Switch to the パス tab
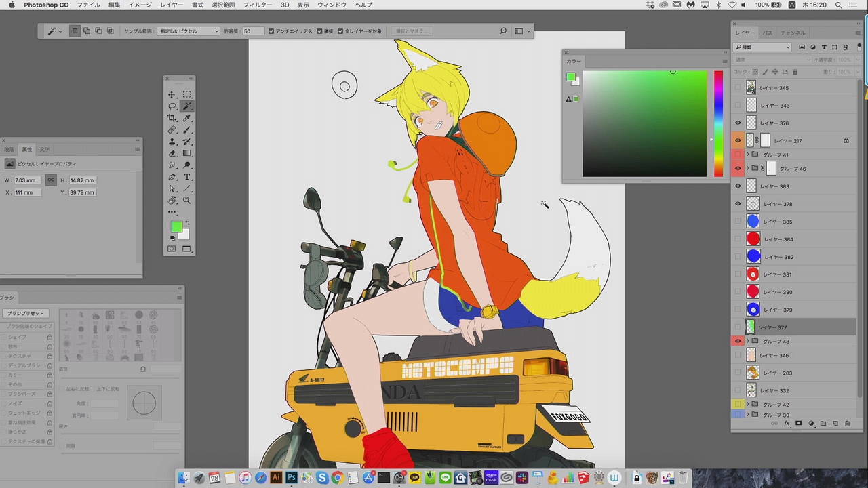Screen dimensions: 868x488 pos(767,33)
